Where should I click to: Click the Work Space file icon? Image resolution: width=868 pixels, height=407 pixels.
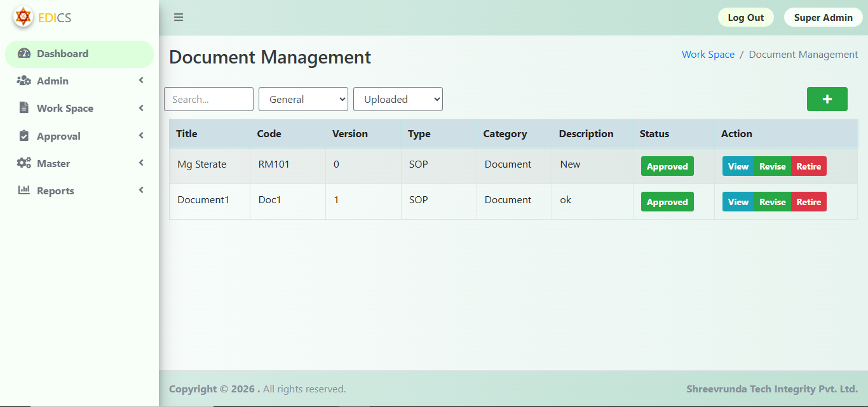click(x=24, y=108)
